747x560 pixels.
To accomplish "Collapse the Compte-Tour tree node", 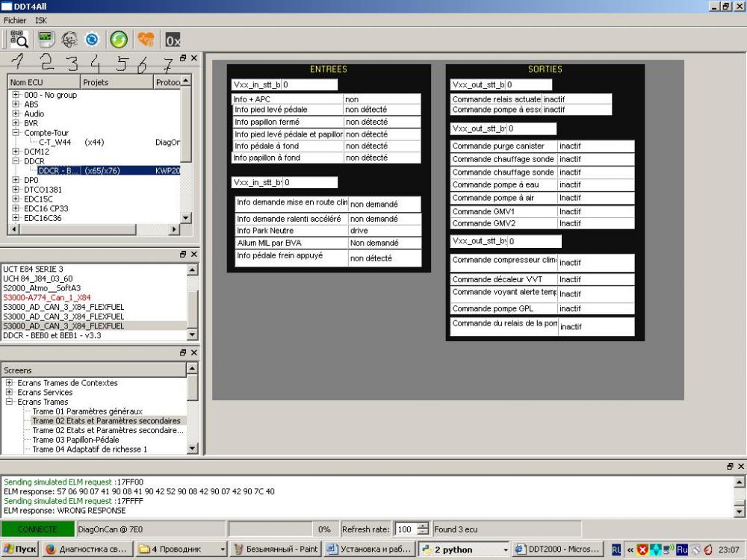I will pyautogui.click(x=16, y=132).
